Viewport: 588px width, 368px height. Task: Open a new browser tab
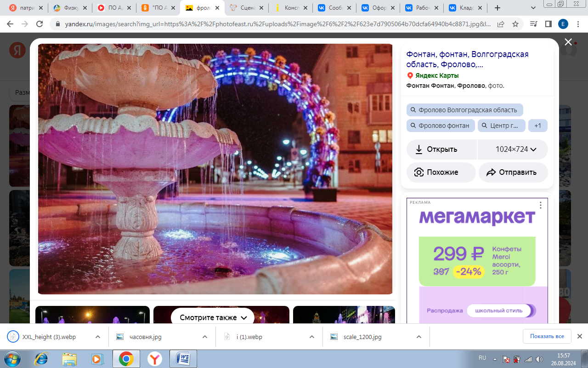coord(497,8)
